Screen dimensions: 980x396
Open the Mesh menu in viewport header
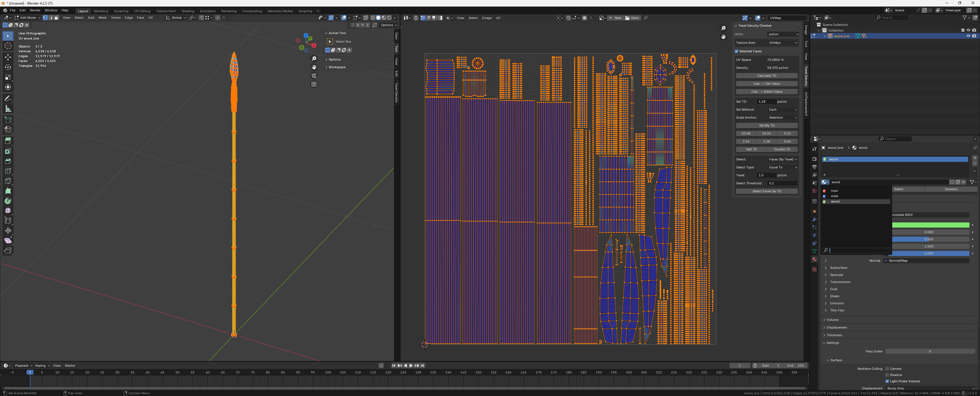click(x=102, y=18)
